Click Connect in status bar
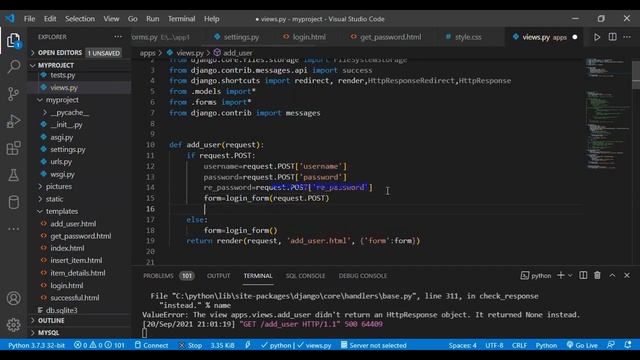 pos(151,345)
